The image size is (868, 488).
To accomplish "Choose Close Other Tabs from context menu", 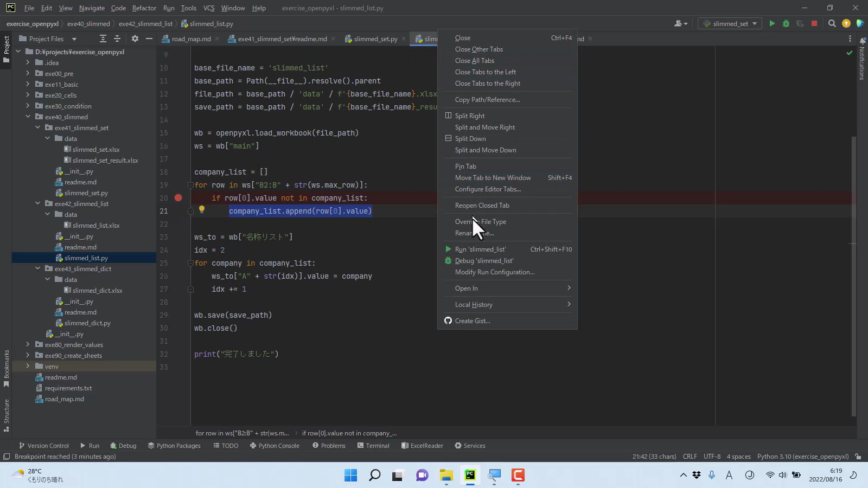I will (478, 49).
